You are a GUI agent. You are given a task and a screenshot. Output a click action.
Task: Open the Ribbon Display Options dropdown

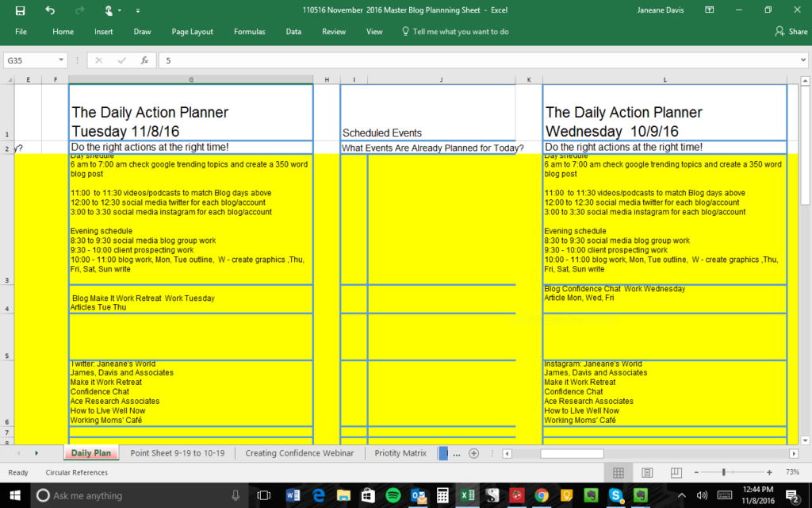708,10
